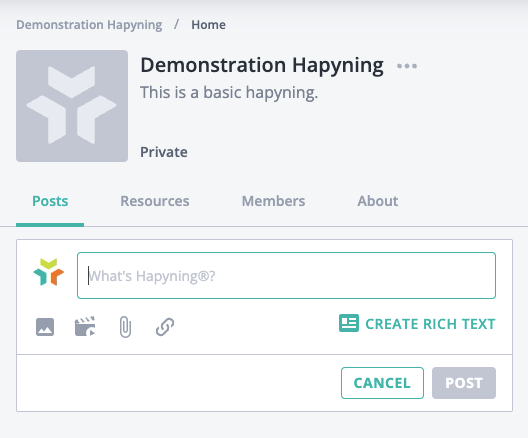Switch to the Resources tab

[x=155, y=201]
